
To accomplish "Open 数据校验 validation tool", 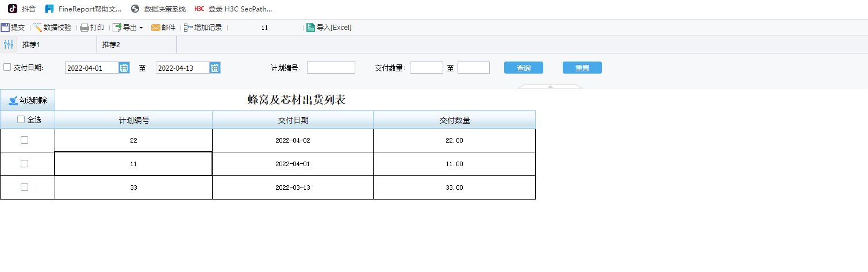I will 52,28.
